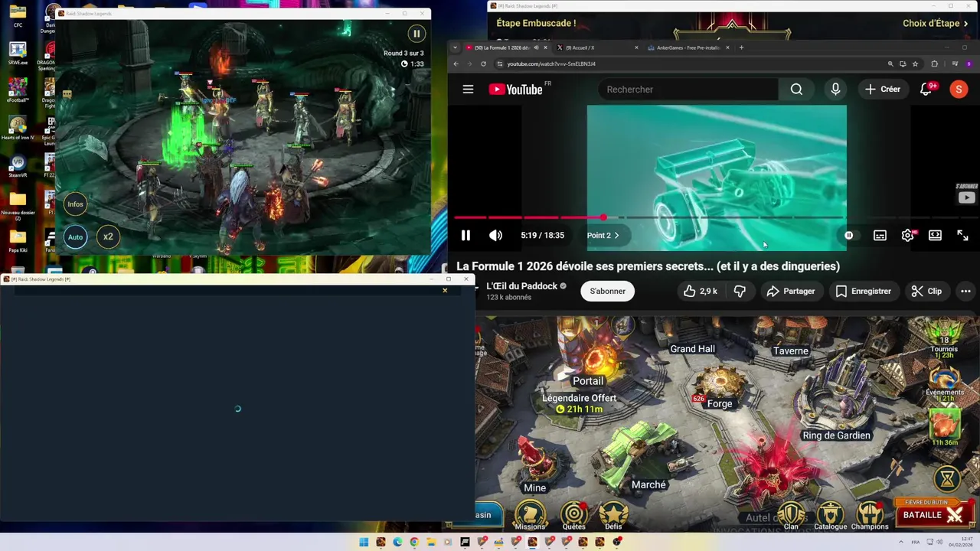This screenshot has width=980, height=551.
Task: Click the Enregistrer save button
Action: [x=863, y=292]
